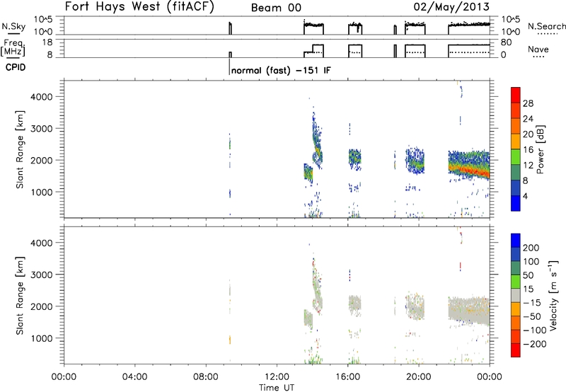Image resolution: width=566 pixels, height=392 pixels.
Task: Click the date '02/May/2013'
Action: point(451,7)
